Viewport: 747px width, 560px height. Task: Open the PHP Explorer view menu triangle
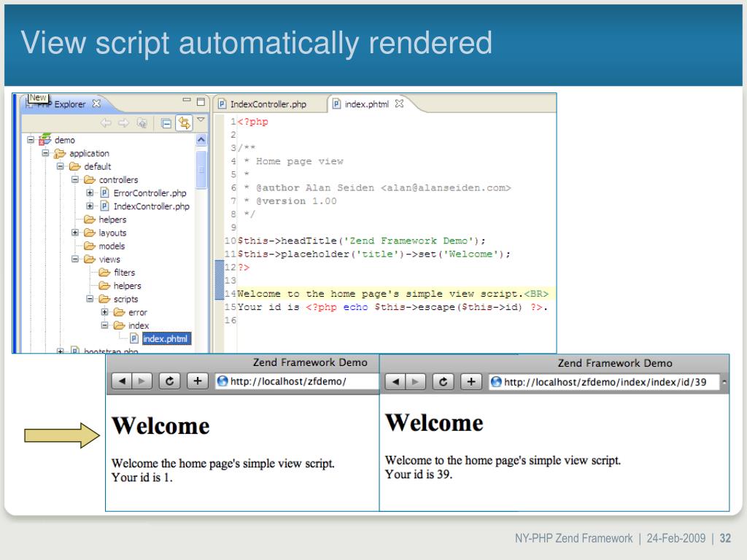[x=201, y=120]
